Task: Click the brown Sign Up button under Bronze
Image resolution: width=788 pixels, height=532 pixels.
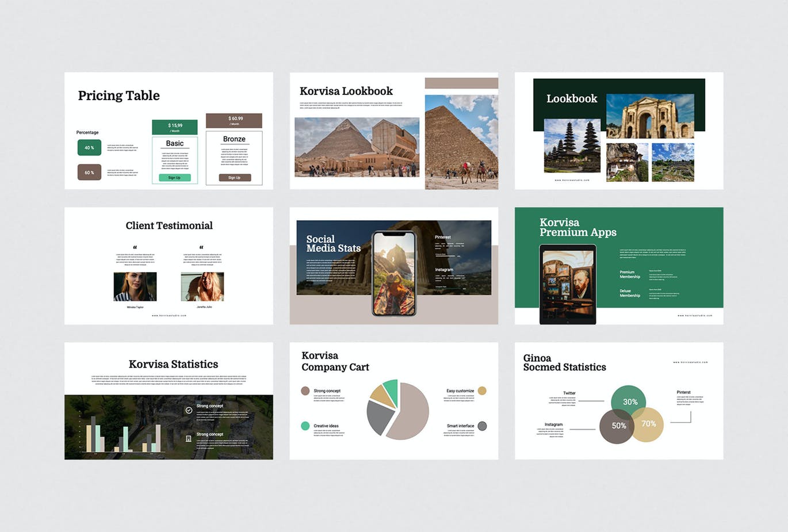Action: pyautogui.click(x=235, y=178)
